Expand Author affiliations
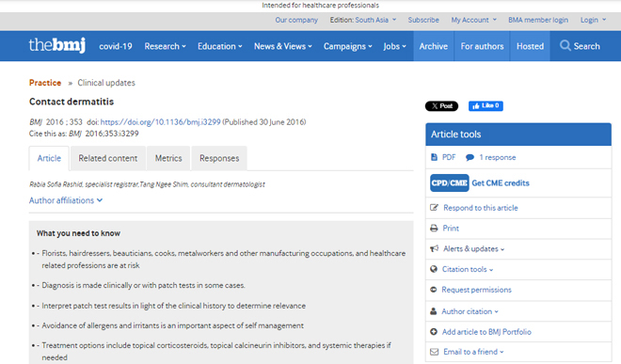621x364 pixels. (x=66, y=200)
